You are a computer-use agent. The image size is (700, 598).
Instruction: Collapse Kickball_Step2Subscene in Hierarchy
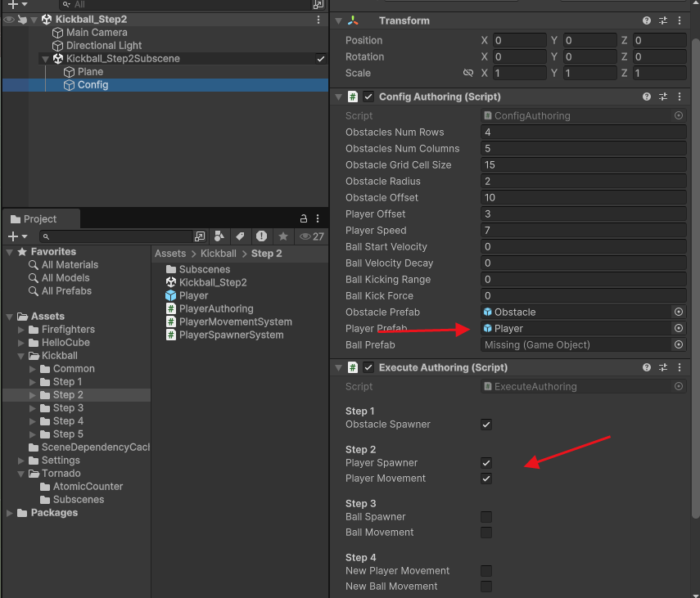45,59
